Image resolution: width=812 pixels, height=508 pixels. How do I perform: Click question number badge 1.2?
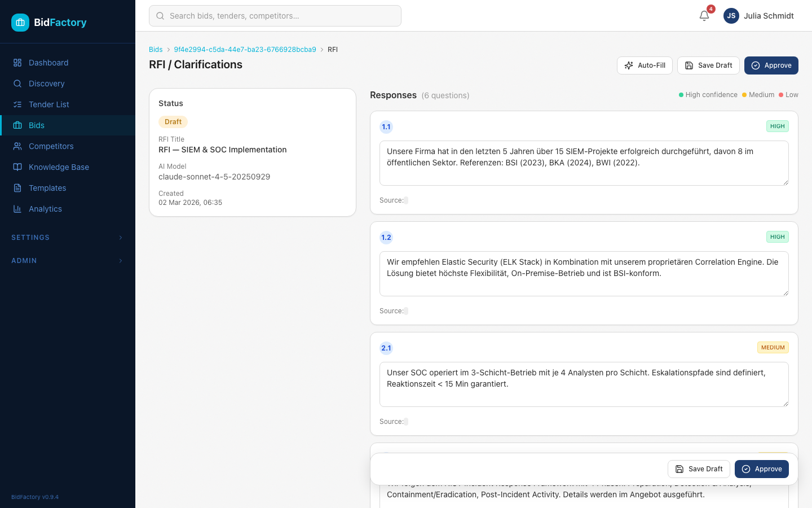click(x=386, y=238)
